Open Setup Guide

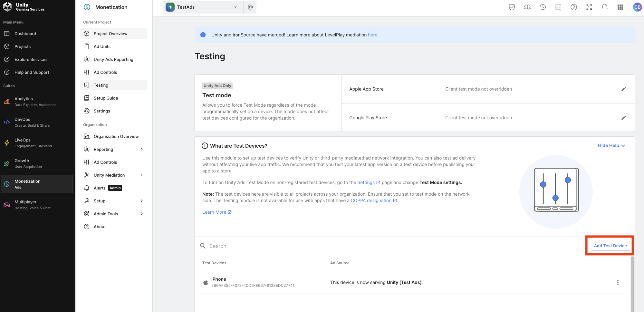point(114,98)
